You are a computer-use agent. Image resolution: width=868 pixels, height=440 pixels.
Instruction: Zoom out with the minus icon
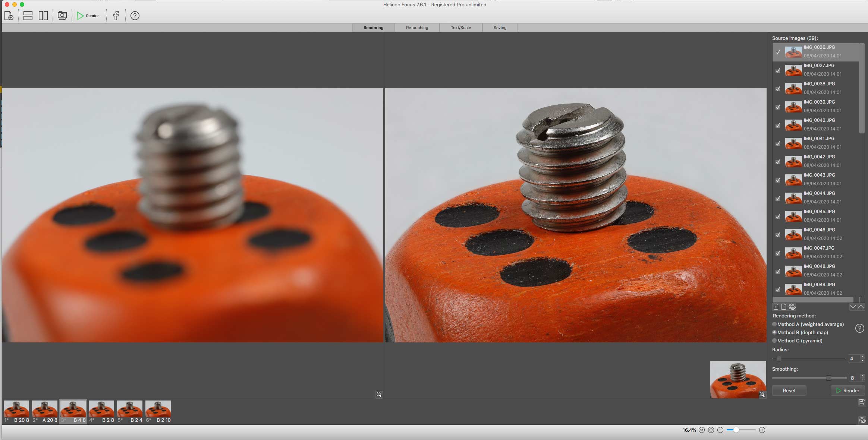tap(720, 430)
